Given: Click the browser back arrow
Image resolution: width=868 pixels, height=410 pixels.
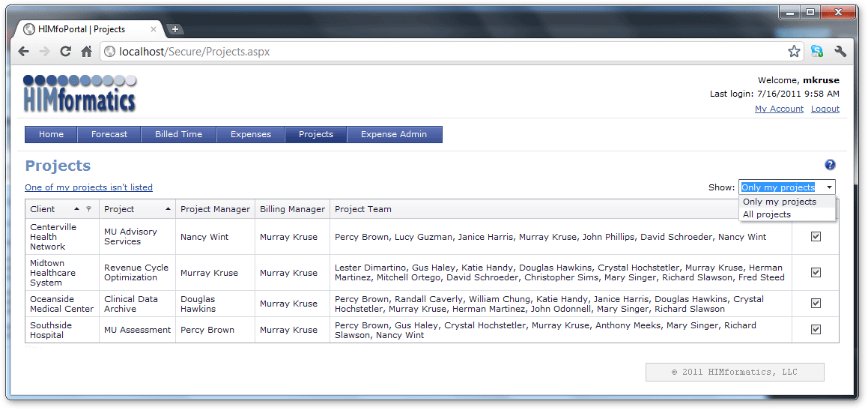Looking at the screenshot, I should pyautogui.click(x=24, y=52).
